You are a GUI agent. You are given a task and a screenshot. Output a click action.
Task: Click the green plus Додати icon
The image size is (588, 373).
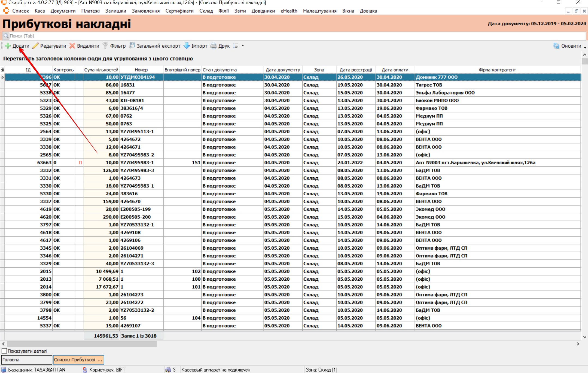[8, 46]
